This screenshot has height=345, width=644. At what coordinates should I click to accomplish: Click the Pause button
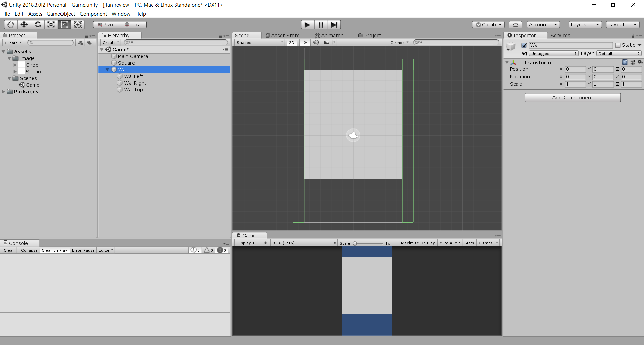click(x=321, y=25)
